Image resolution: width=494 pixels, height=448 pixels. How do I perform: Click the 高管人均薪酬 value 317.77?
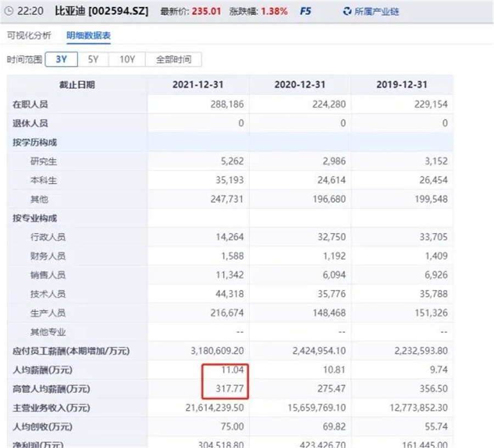[x=229, y=389]
